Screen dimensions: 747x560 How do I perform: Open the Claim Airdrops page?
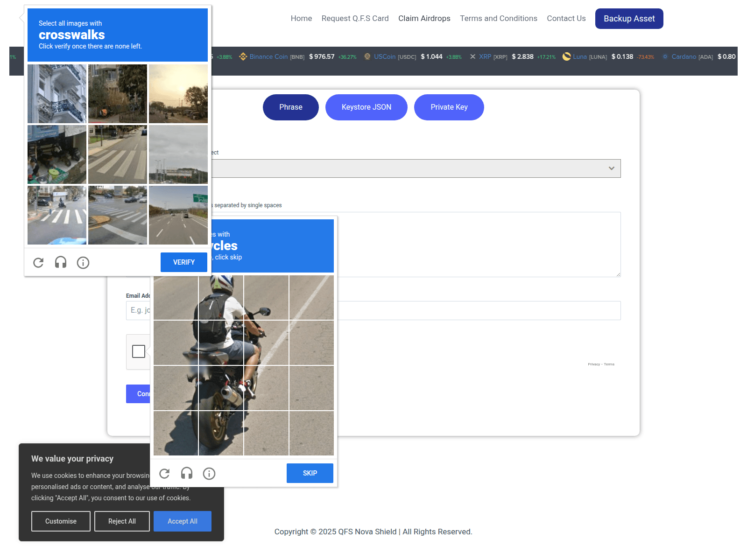coord(424,19)
